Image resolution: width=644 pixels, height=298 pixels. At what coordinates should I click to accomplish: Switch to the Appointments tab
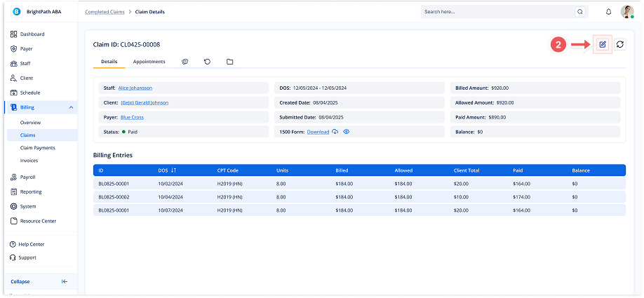pos(149,62)
